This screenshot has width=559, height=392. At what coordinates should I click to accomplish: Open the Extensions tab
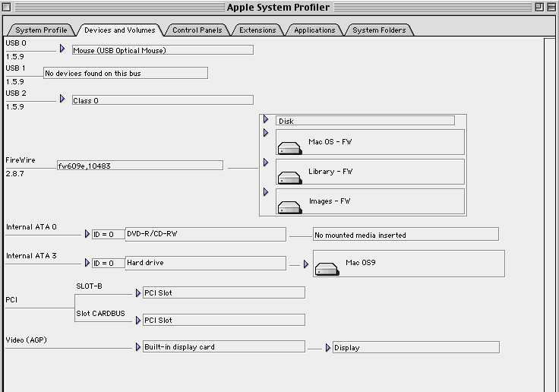point(257,30)
